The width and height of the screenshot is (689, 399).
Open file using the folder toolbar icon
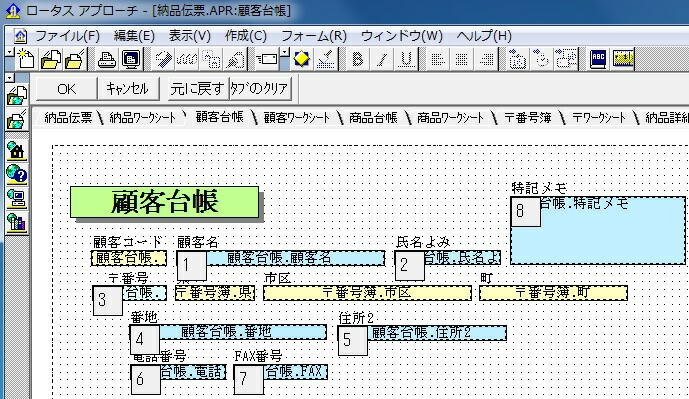click(51, 58)
